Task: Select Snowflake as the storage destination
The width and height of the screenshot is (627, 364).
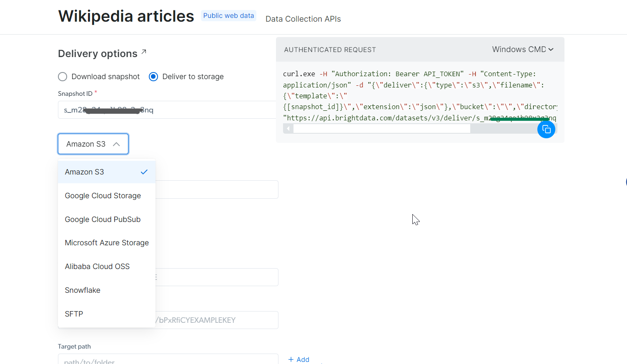Action: [x=82, y=290]
